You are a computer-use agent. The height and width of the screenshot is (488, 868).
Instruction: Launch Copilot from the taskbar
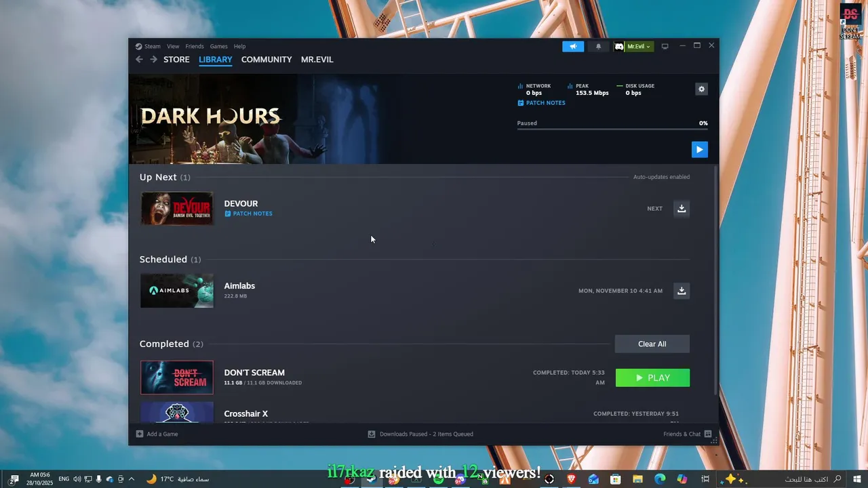click(682, 479)
